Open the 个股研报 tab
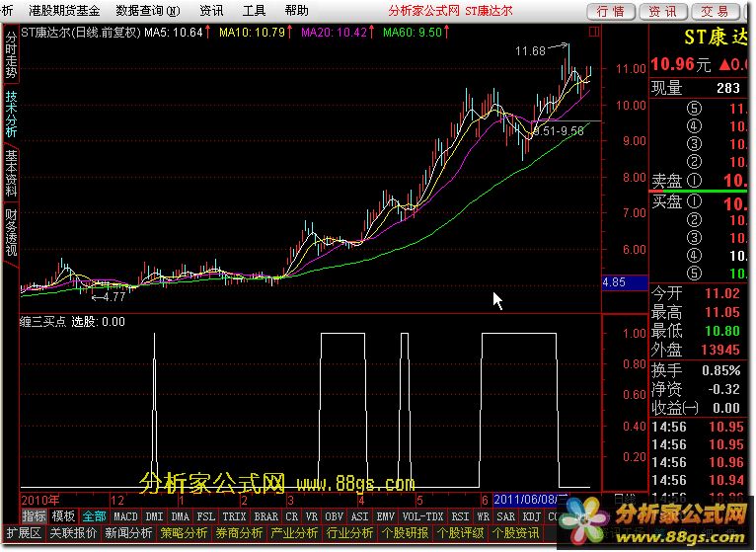The width and height of the screenshot is (756, 552). point(405,532)
